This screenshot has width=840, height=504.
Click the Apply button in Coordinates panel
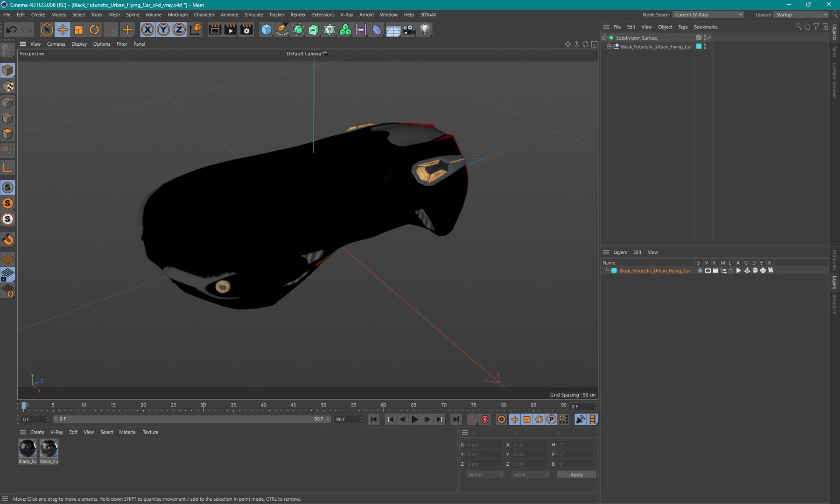(576, 474)
